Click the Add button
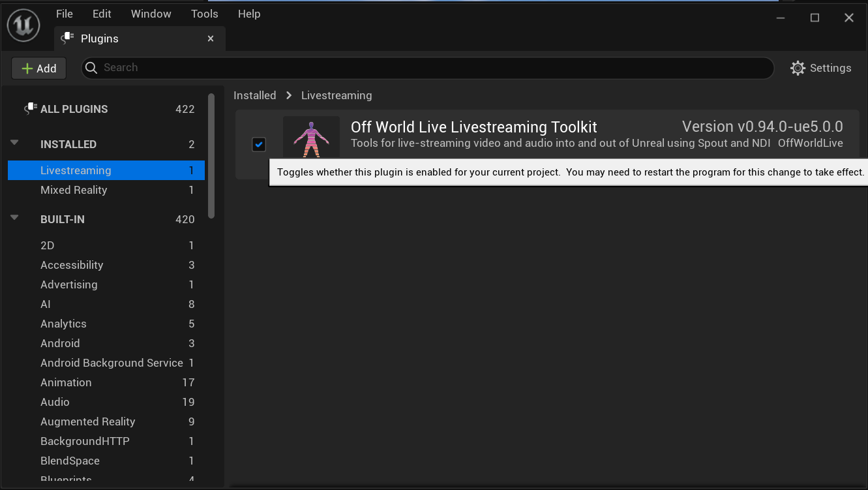This screenshot has height=490, width=868. (39, 69)
